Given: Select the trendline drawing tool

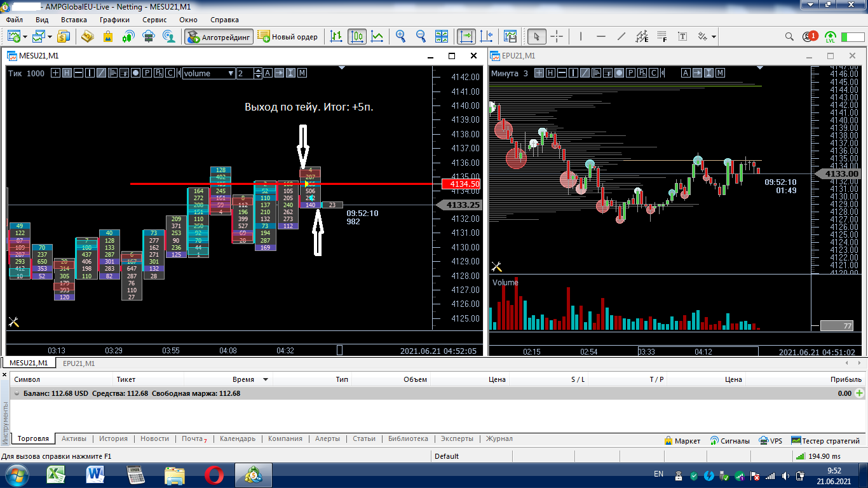Looking at the screenshot, I should [621, 36].
